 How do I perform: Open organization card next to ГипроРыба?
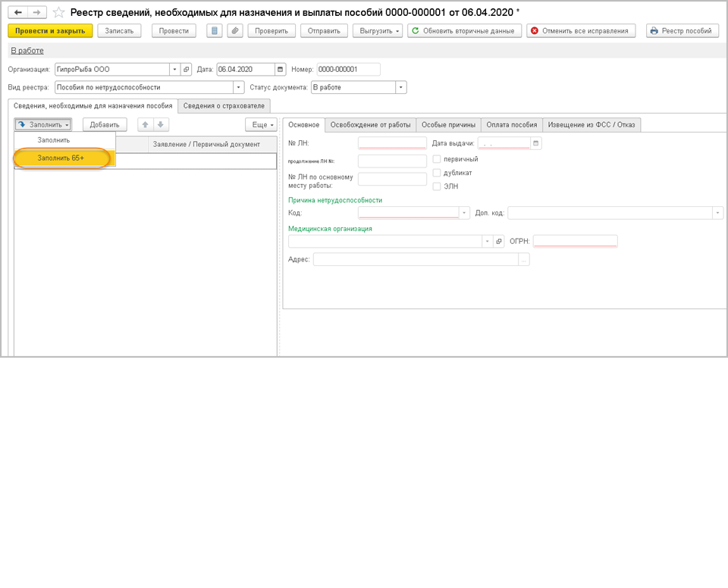(x=187, y=70)
